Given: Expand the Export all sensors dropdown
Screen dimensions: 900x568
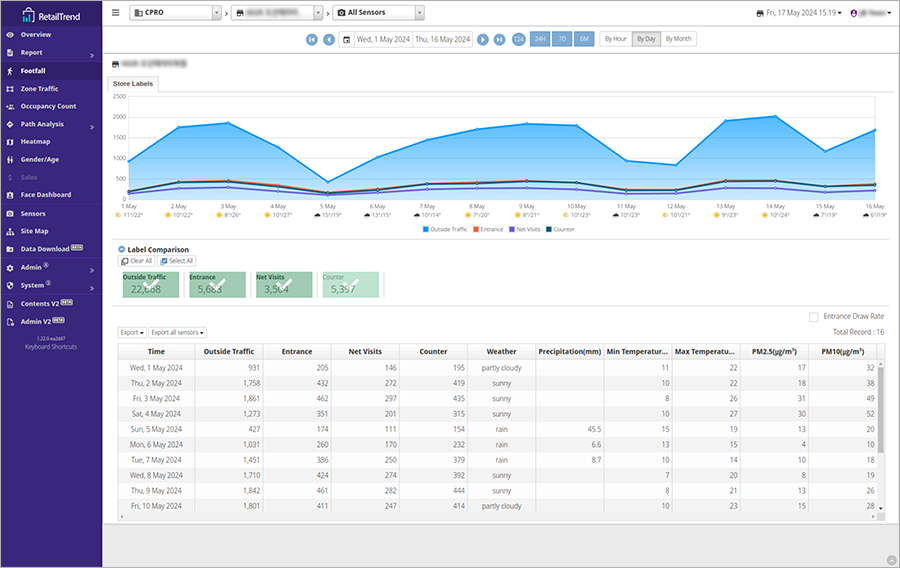Looking at the screenshot, I should [x=178, y=332].
